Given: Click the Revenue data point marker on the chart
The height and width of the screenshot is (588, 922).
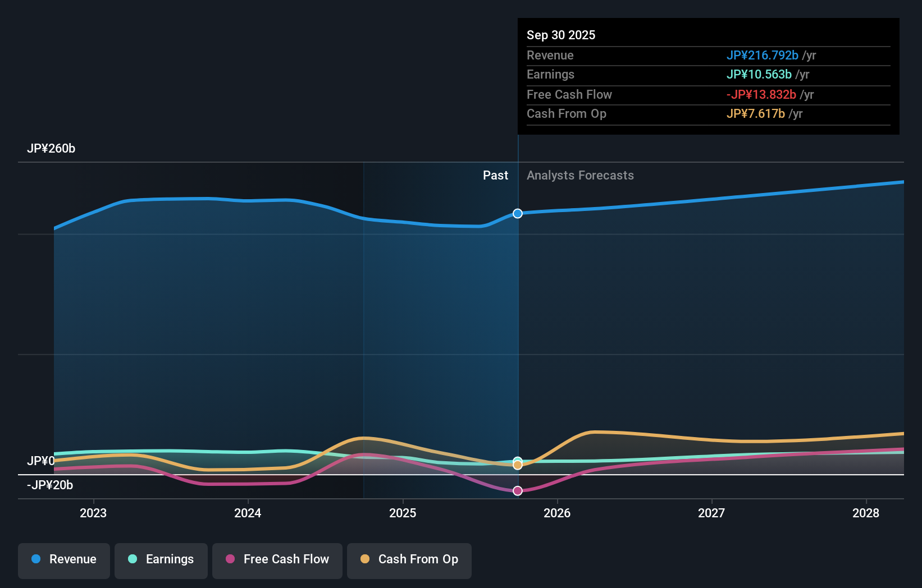Looking at the screenshot, I should pyautogui.click(x=517, y=213).
